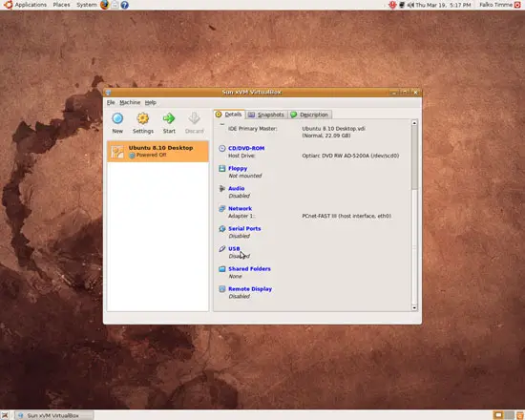Select Ubuntu 8.10 Desktop virtual machine
The height and width of the screenshot is (420, 525).
pyautogui.click(x=157, y=152)
